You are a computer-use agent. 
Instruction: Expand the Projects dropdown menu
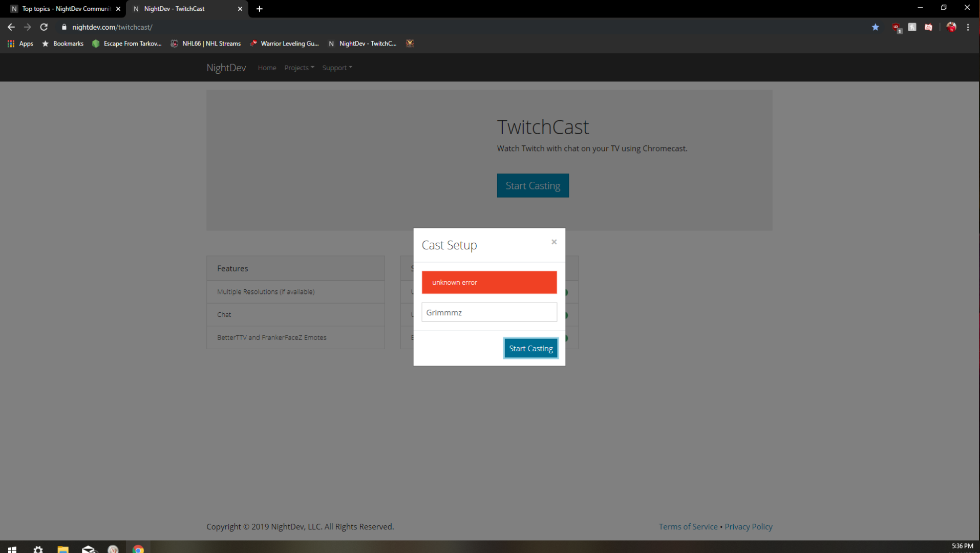click(x=299, y=68)
